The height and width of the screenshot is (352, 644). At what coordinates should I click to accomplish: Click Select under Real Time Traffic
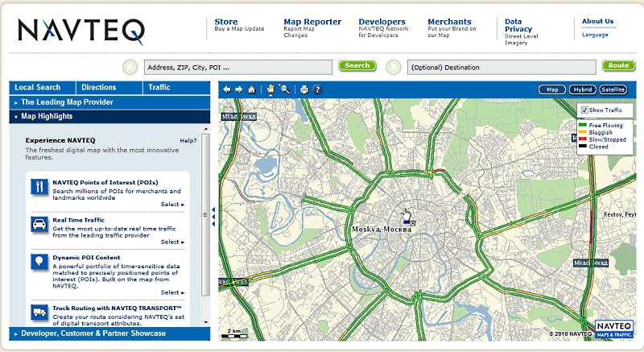[172, 242]
